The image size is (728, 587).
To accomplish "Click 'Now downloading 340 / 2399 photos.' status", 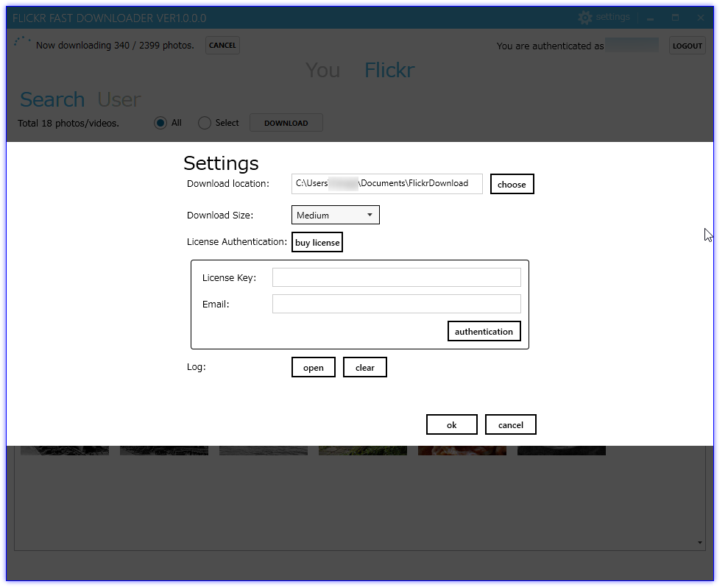I will (x=115, y=46).
